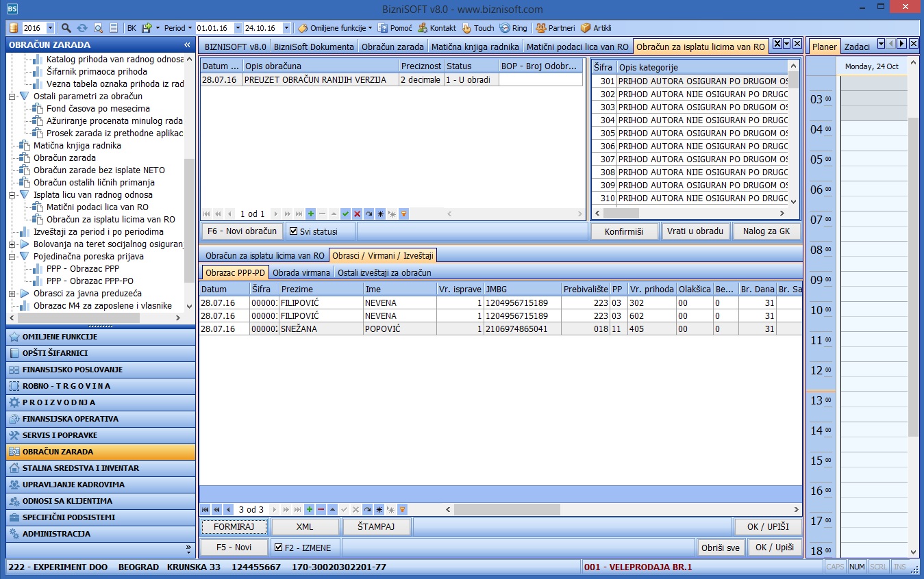Expand the Obrasci za javna preduzeća node
The image size is (924, 579).
point(12,294)
